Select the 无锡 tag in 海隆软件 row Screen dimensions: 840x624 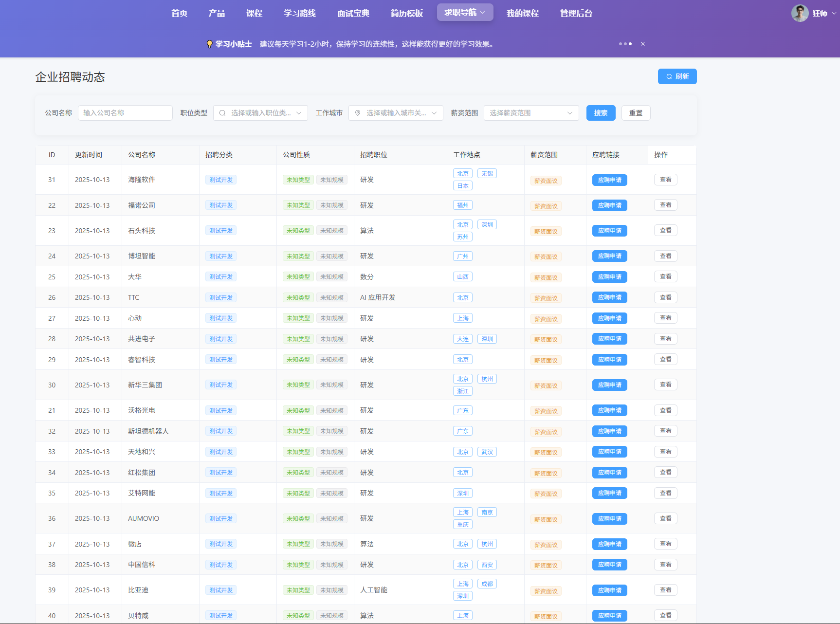(487, 174)
